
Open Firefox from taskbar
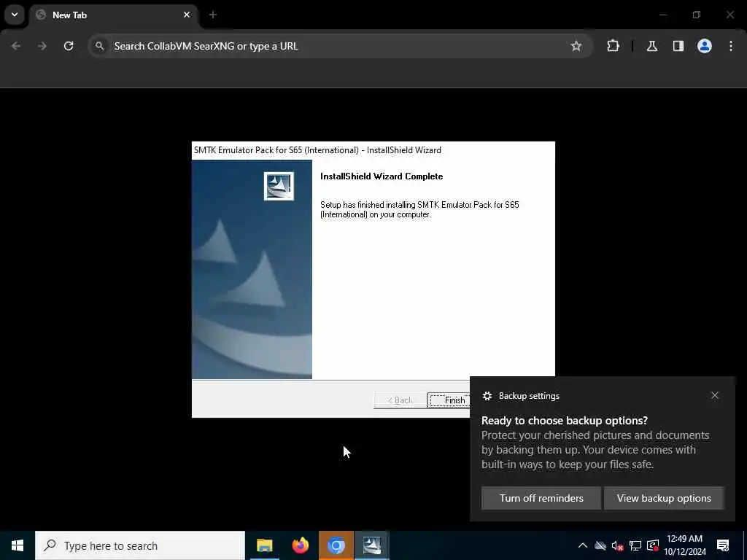(x=300, y=545)
